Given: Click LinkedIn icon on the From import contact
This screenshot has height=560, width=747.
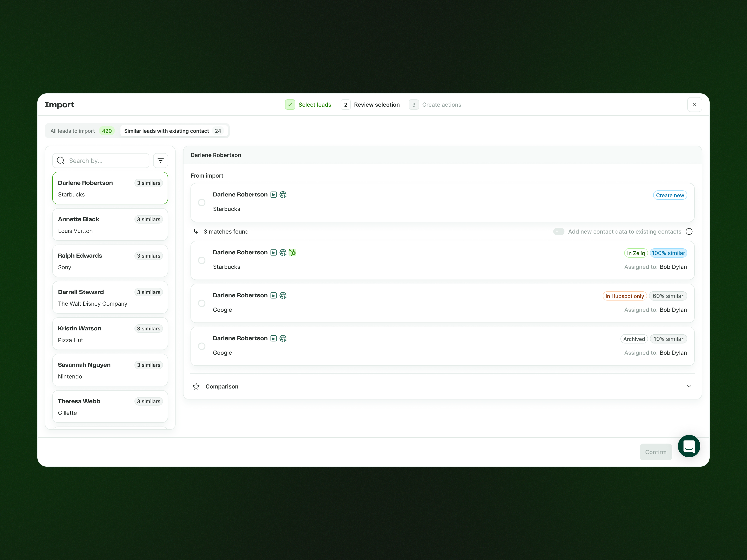Looking at the screenshot, I should click(x=274, y=195).
